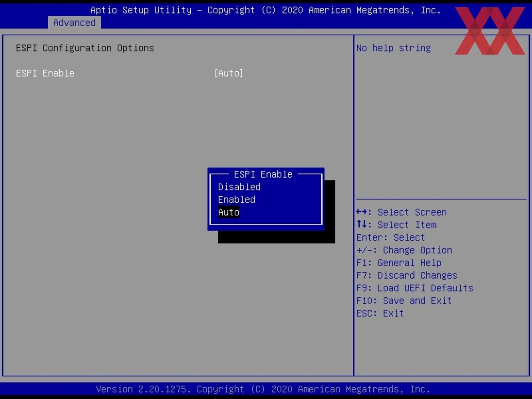Click the 'F1: General Help' hint
Image resolution: width=532 pixels, height=399 pixels.
tap(399, 262)
